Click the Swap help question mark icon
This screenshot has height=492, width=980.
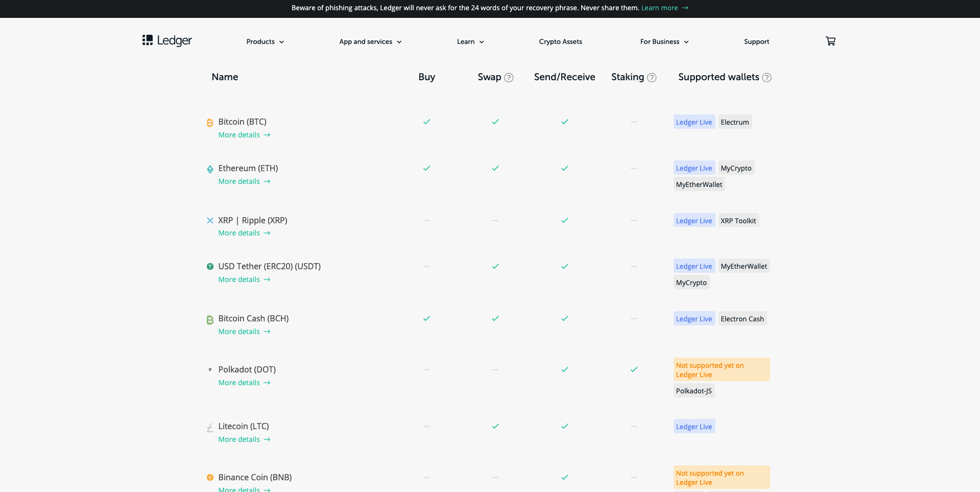509,78
